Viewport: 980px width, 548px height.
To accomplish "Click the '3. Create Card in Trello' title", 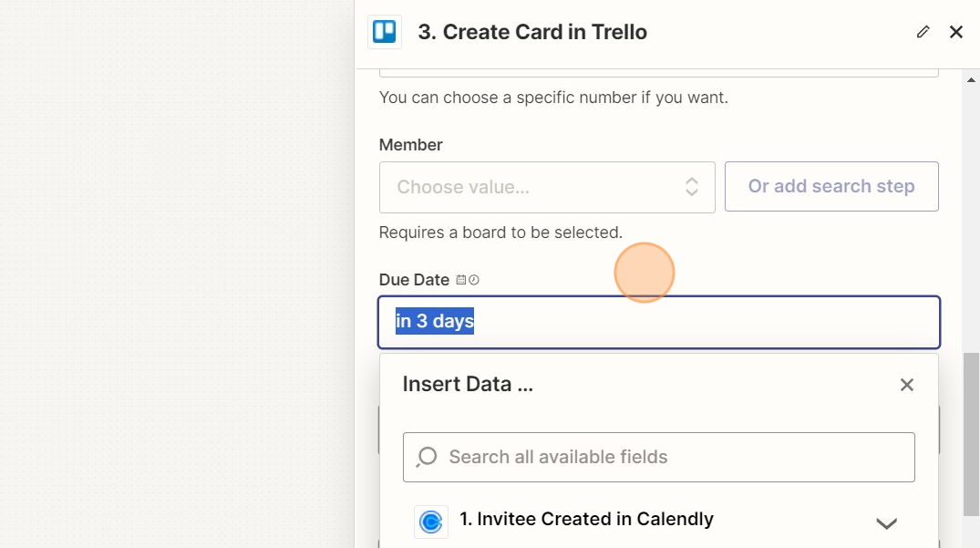I will click(532, 32).
